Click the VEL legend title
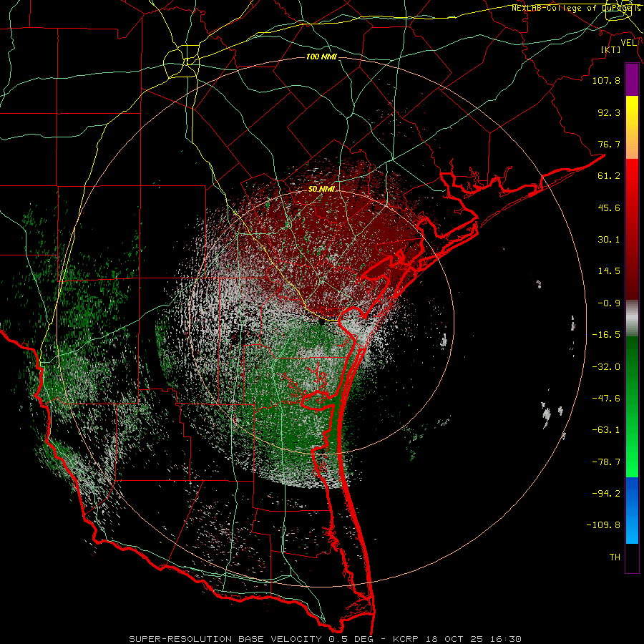The height and width of the screenshot is (644, 644). (x=628, y=43)
